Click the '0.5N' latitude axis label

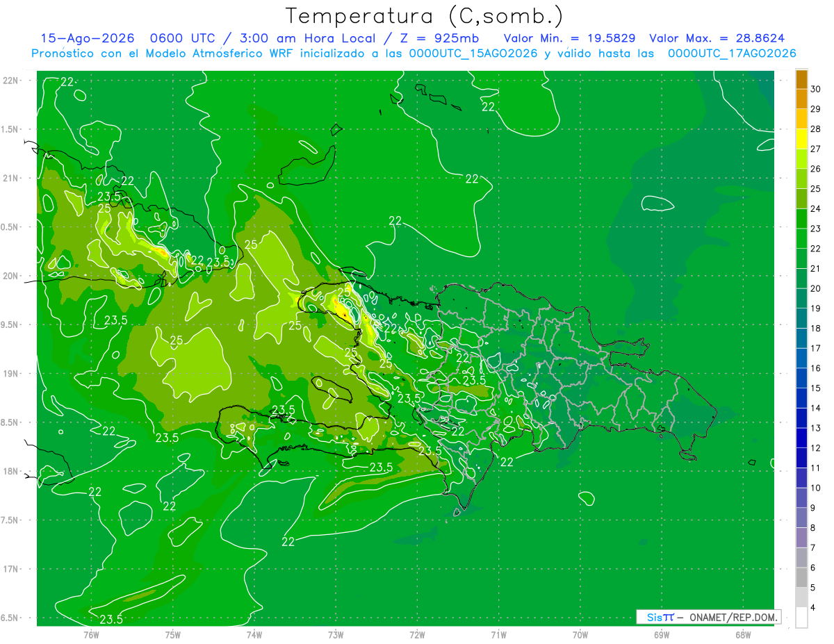pos(10,227)
